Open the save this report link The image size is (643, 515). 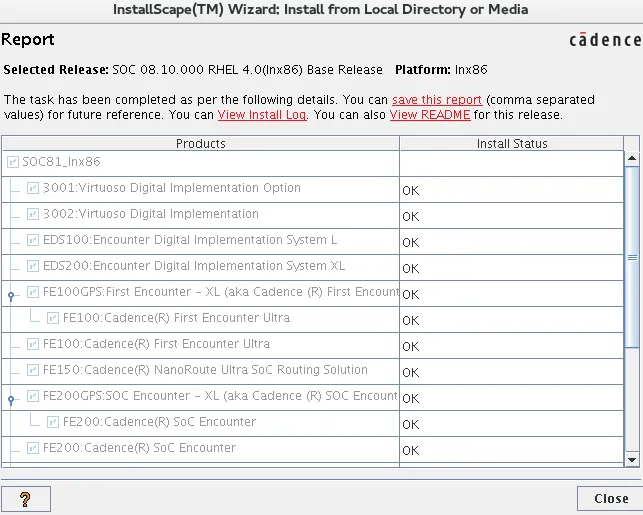pos(436,100)
